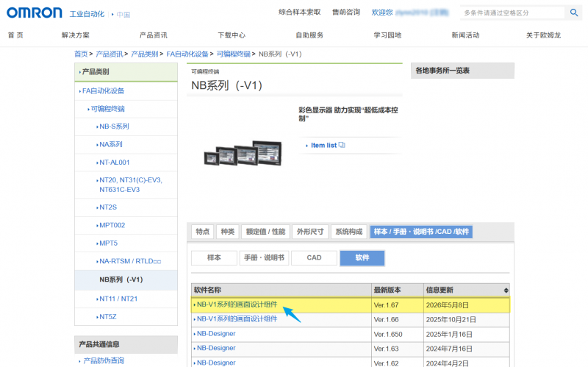Switch to 系统构成 tab
Viewport: 588px width, 367px height.
click(348, 232)
